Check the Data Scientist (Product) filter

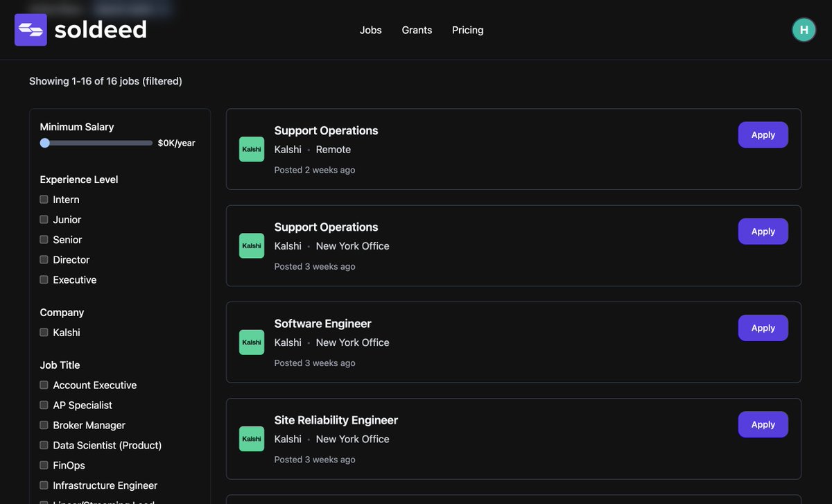44,446
